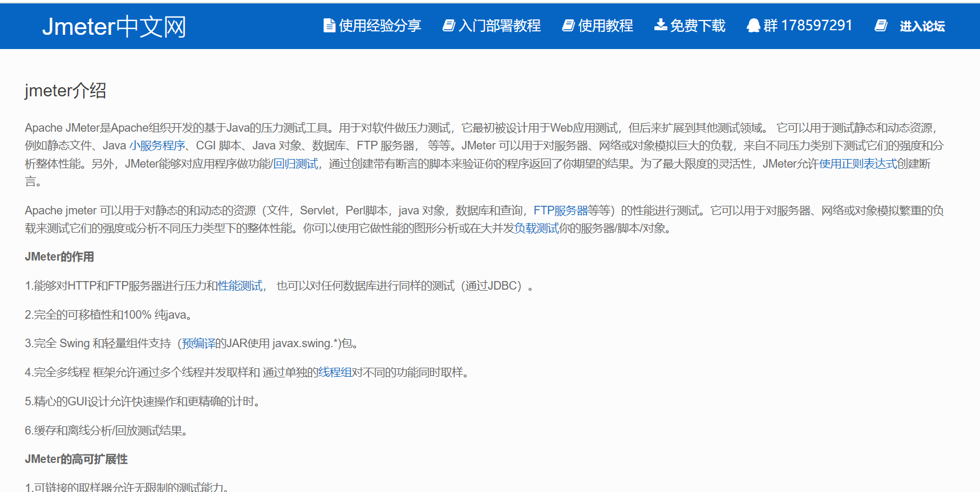Follow the 预编译 hyperlink
Screen dimensions: 980x492
coord(199,344)
